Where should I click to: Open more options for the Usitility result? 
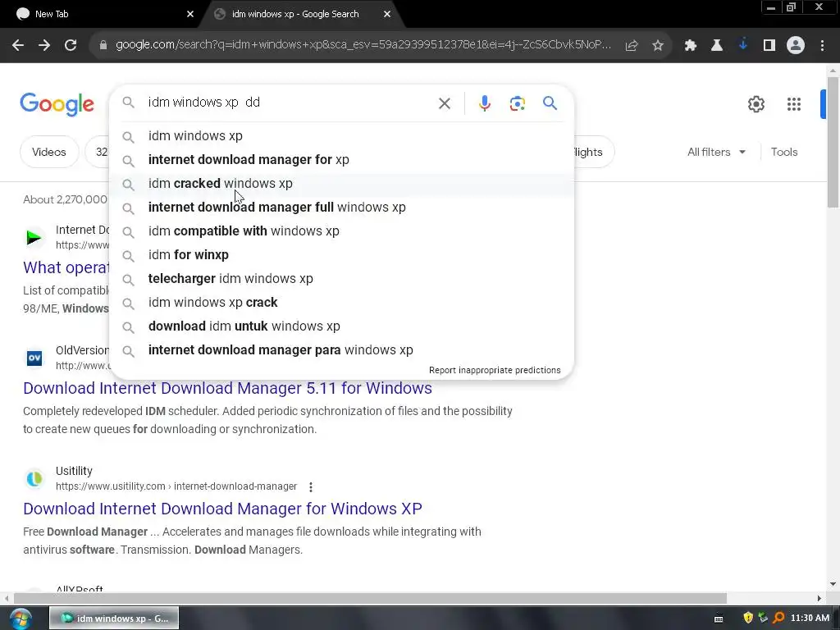(311, 486)
